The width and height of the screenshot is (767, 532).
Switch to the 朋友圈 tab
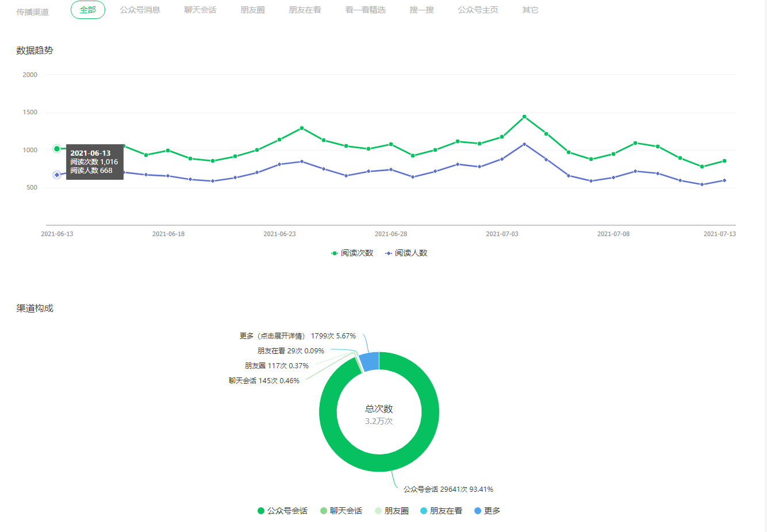[252, 10]
